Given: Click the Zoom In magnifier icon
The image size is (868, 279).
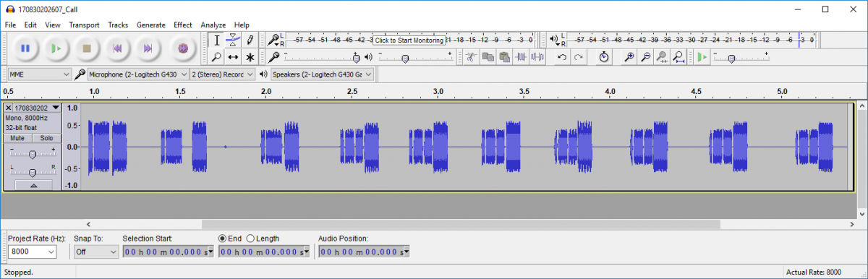Looking at the screenshot, I should (x=629, y=57).
